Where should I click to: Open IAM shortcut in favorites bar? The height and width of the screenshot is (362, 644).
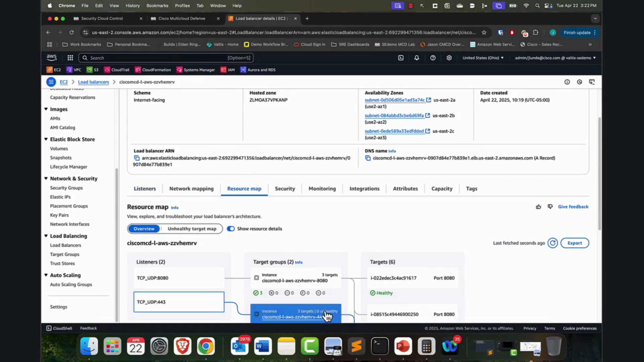tap(228, 70)
